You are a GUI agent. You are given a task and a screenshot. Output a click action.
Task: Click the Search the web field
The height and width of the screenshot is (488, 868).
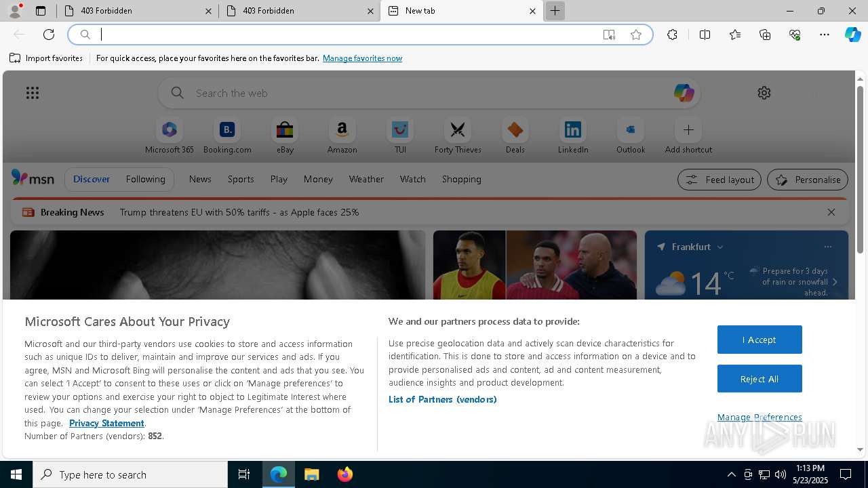coord(429,93)
